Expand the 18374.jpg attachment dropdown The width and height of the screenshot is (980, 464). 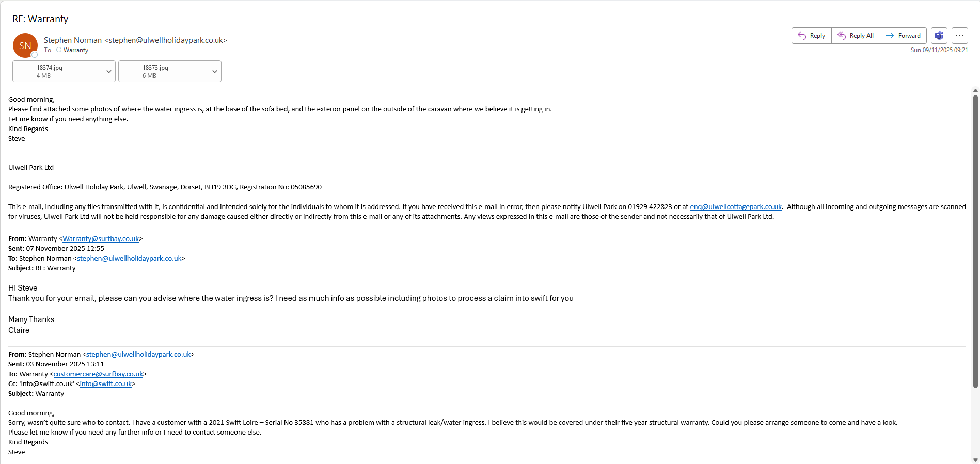click(x=108, y=72)
